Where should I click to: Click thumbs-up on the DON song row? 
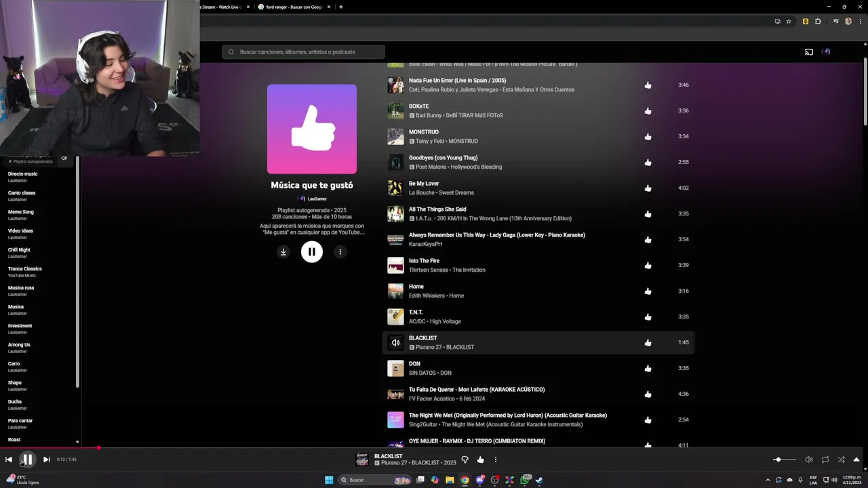(x=648, y=368)
